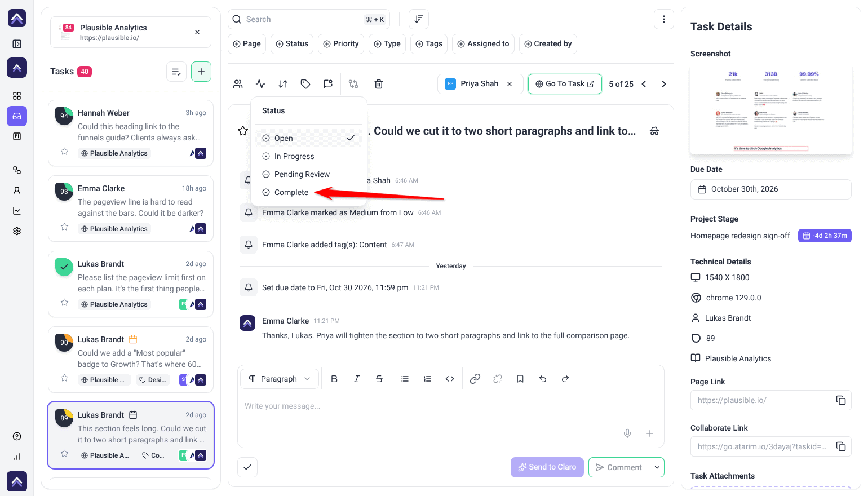Open the priority arrows icon in task toolbar
This screenshot has height=496, width=868.
[x=283, y=84]
